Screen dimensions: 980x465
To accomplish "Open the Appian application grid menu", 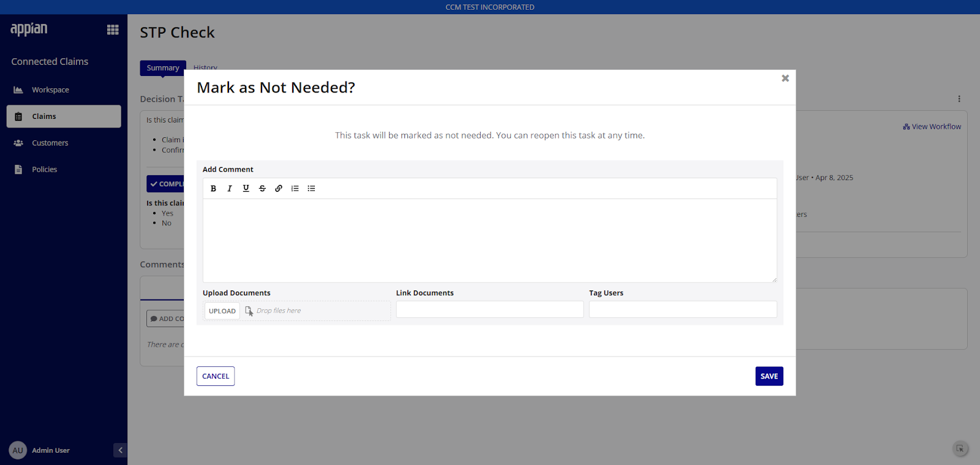I will coord(113,29).
